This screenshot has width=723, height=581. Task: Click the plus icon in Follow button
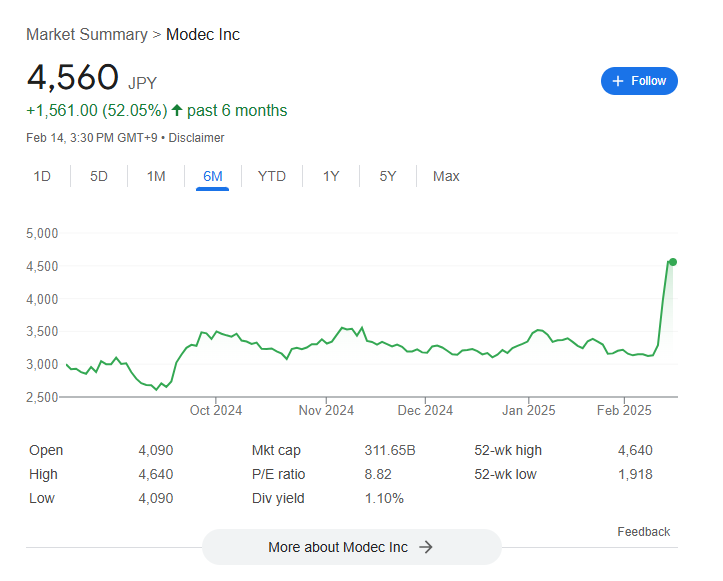tap(618, 81)
